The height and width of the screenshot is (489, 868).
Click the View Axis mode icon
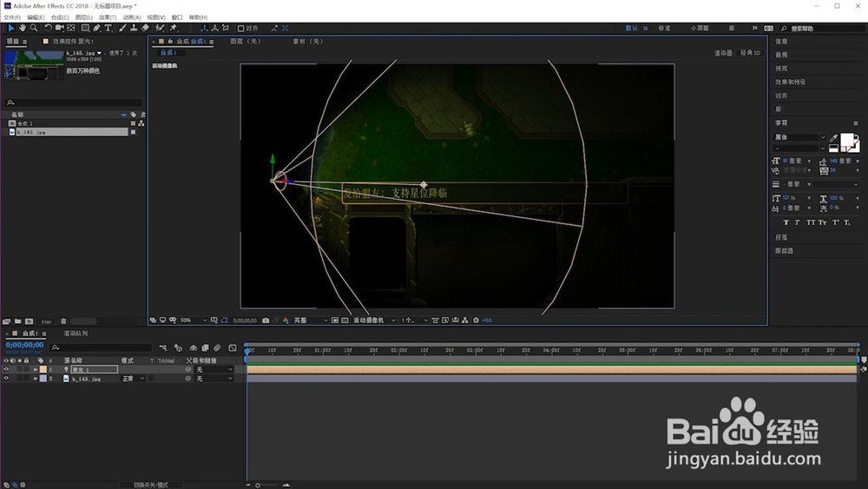pos(226,28)
